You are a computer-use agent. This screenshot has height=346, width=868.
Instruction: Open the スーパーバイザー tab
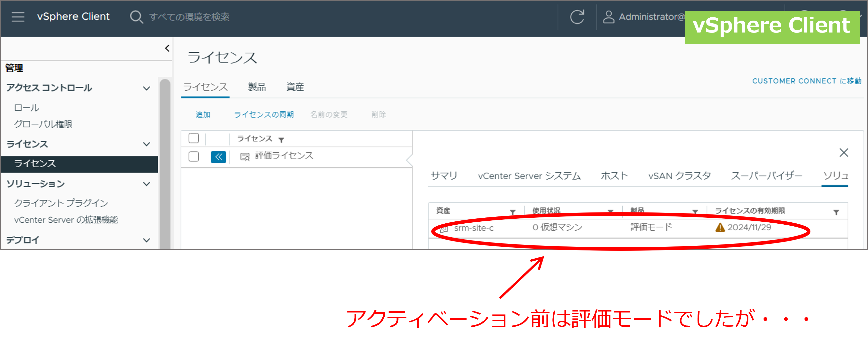point(767,176)
